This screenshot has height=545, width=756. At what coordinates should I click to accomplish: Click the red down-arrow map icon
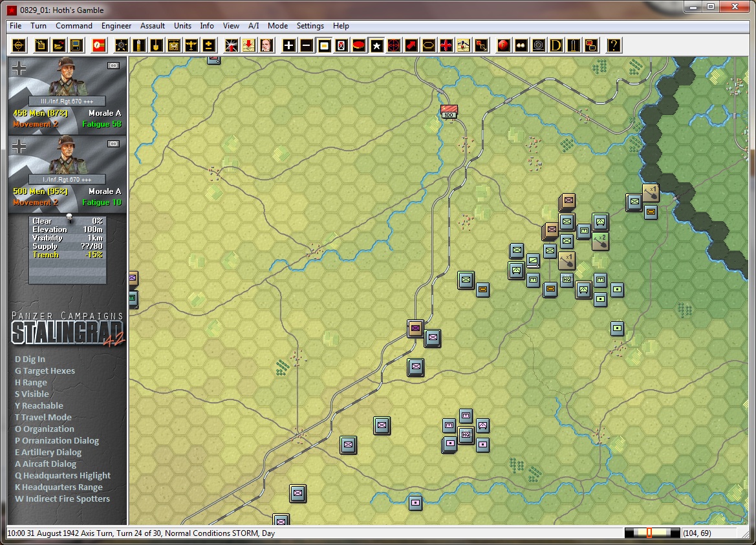coord(249,45)
